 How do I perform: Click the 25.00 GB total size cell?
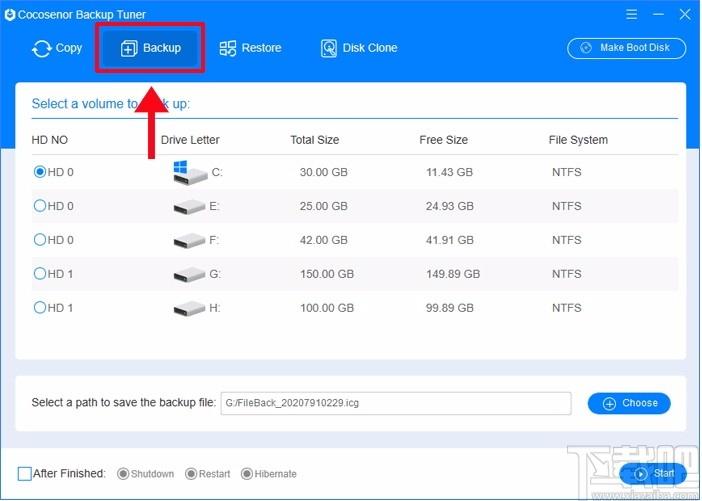coord(324,206)
